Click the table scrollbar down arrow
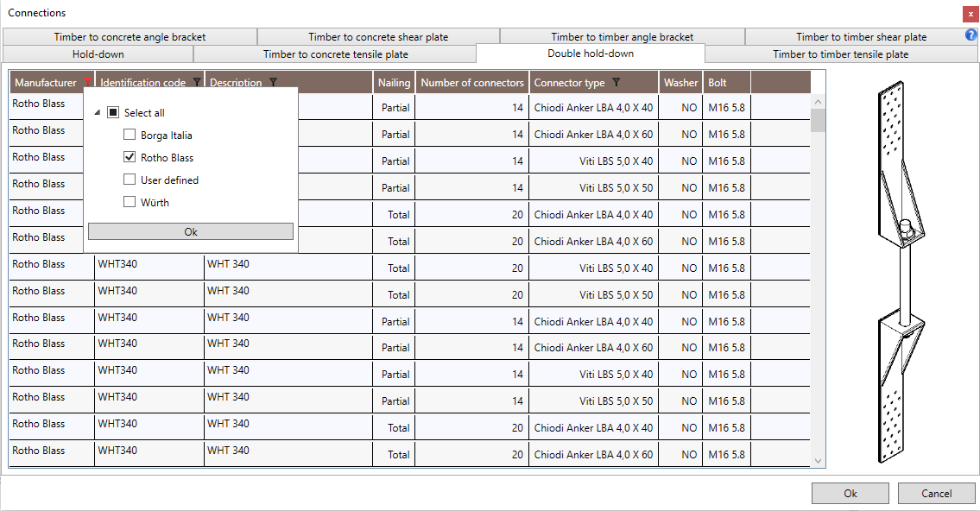 pos(819,461)
